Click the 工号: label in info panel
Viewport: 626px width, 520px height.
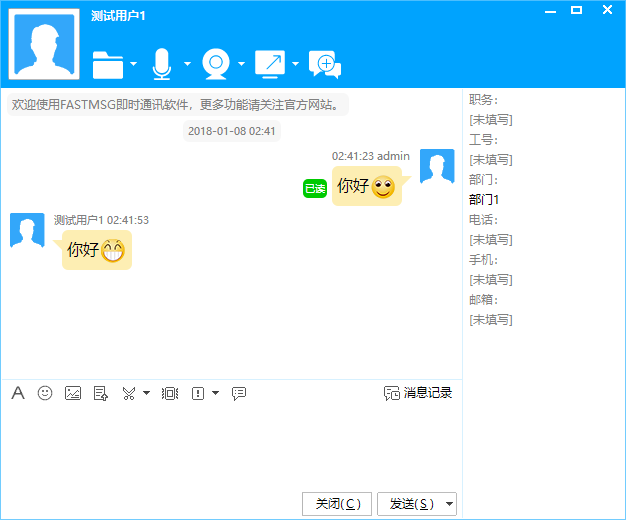(483, 139)
